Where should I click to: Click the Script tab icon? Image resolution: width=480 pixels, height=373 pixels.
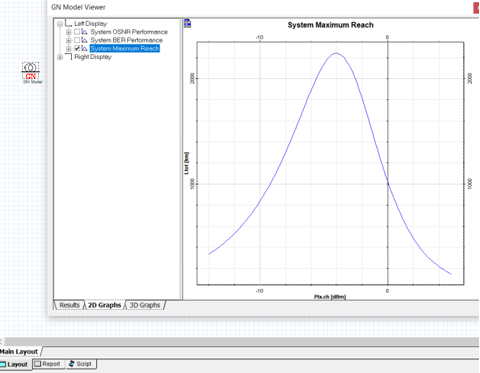point(71,364)
